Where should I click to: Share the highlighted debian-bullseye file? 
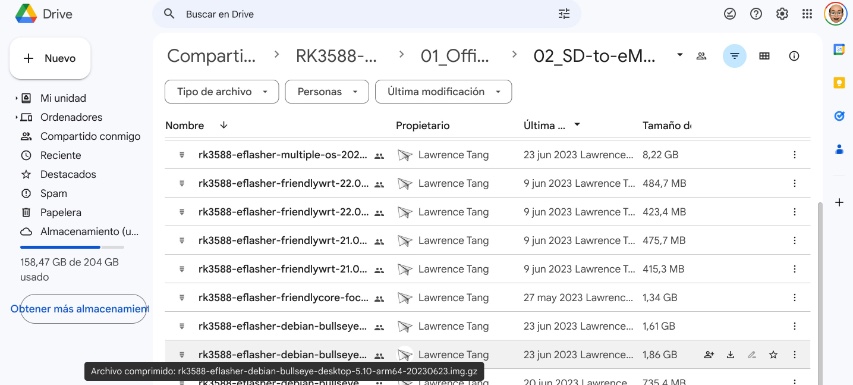[708, 355]
